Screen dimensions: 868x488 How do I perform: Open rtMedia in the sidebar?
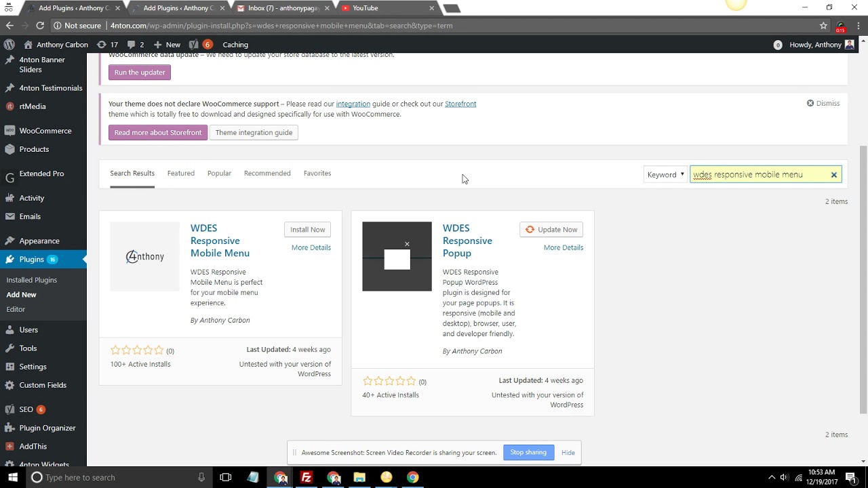[43, 106]
